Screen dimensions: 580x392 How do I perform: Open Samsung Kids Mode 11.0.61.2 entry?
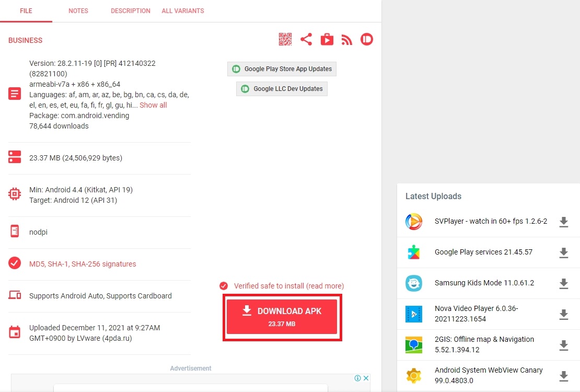[x=484, y=283]
